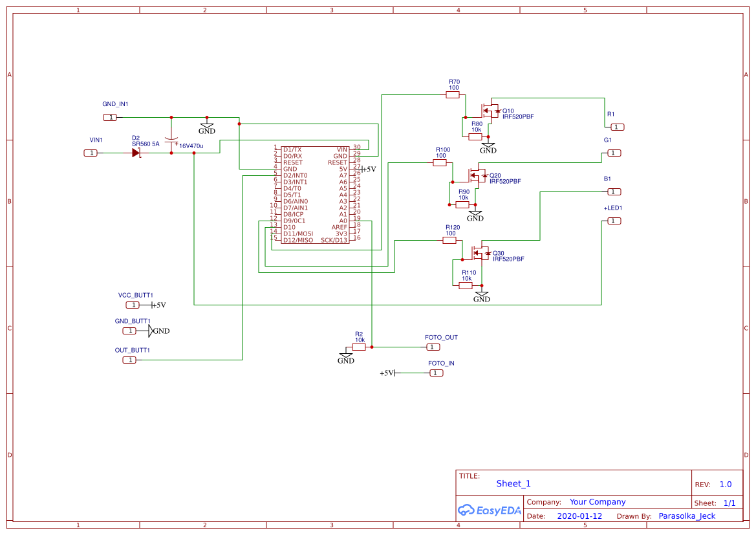Viewport: 756px width, 535px height.
Task: Select the diode D2 SR560 symbol
Action: 136,153
